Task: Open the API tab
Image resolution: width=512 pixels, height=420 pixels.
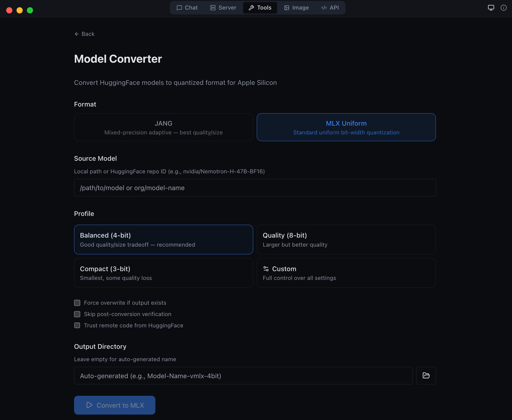Action: click(x=330, y=8)
